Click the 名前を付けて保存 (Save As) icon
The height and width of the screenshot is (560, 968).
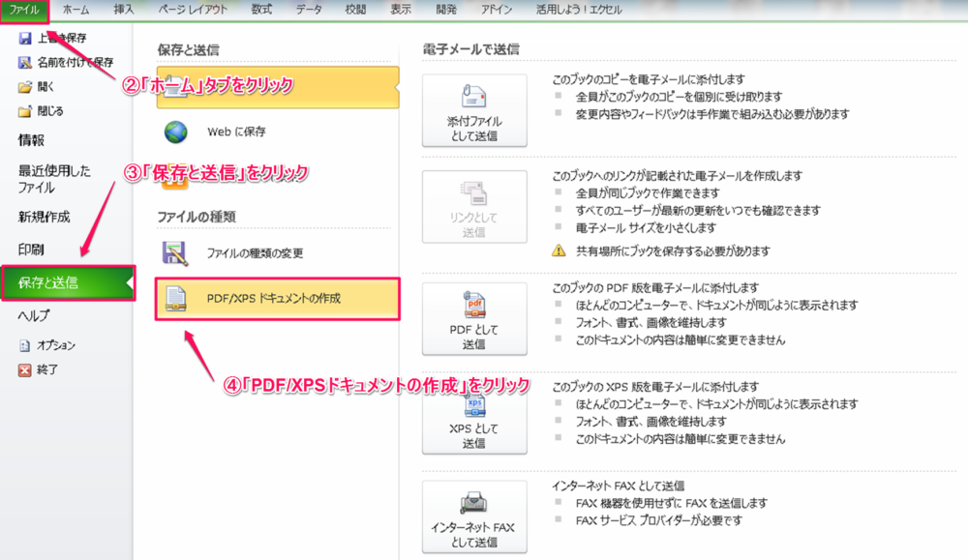[x=25, y=63]
